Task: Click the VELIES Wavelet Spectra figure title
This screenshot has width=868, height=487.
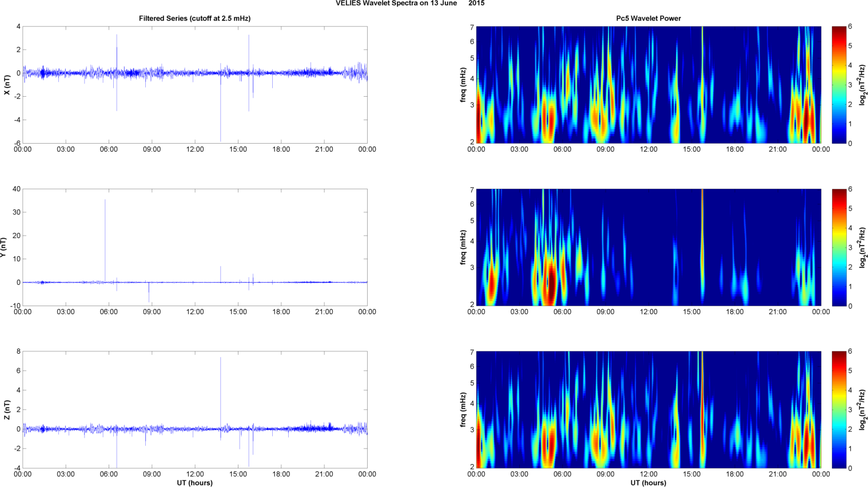Action: [x=410, y=3]
